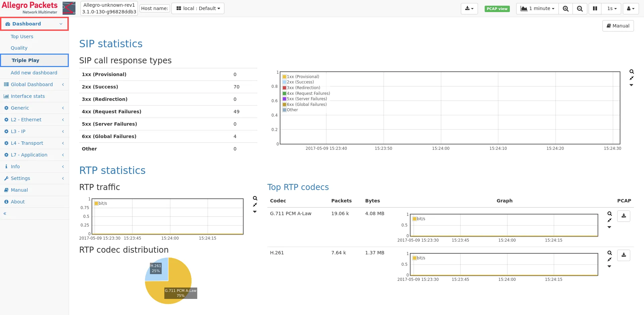Toggle the 6xx (Global Failures) legend series

306,105
